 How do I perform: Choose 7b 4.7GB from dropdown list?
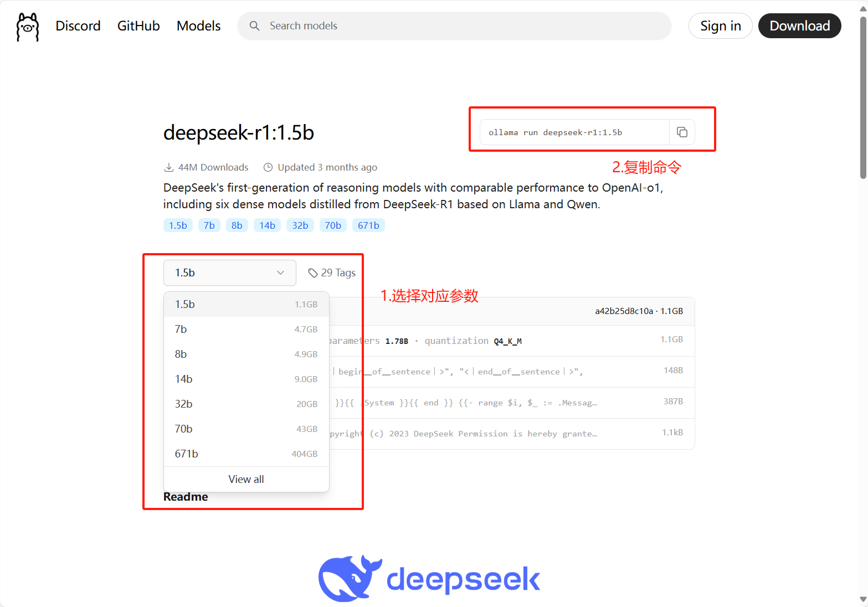pyautogui.click(x=246, y=329)
